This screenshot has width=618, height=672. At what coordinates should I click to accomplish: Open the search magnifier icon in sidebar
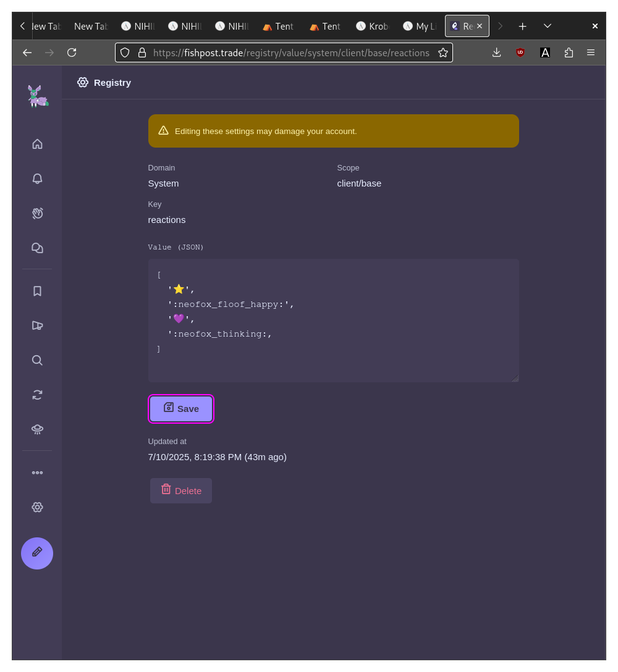point(37,361)
